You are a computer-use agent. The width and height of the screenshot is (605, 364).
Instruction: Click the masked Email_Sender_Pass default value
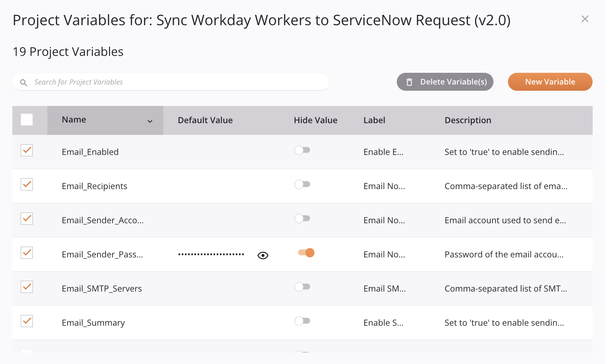tap(211, 254)
